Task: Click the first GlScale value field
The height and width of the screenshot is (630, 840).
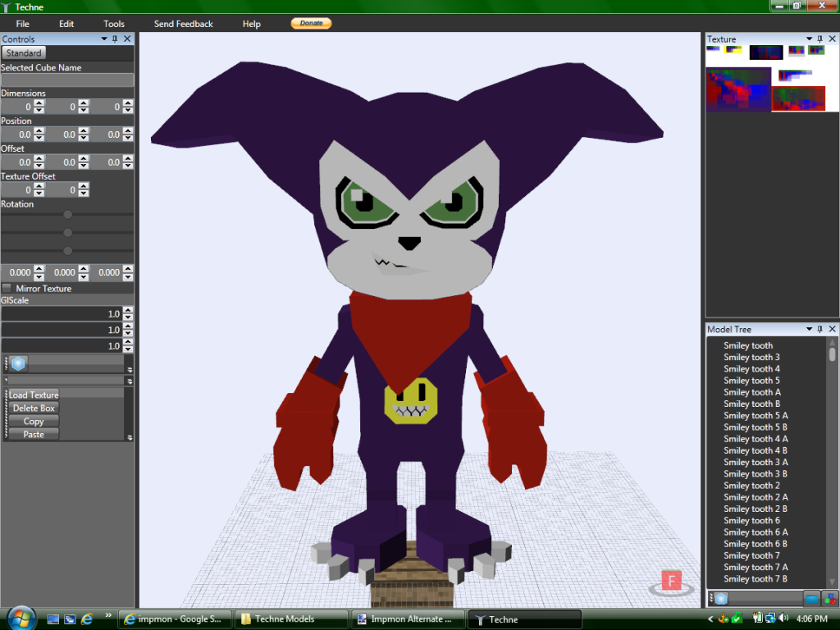Action: click(x=62, y=314)
